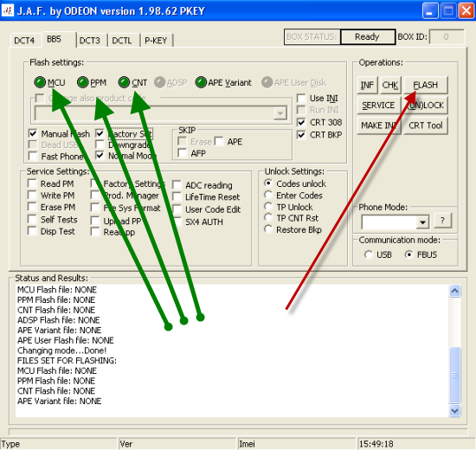Check the Service Settings Factory Settings box
Screen dimensions: 476x450
[x=95, y=183]
